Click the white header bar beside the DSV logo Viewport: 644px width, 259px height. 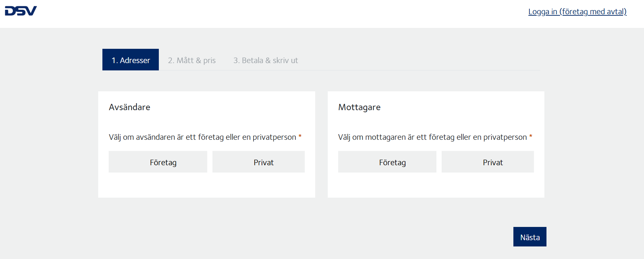tap(279, 14)
